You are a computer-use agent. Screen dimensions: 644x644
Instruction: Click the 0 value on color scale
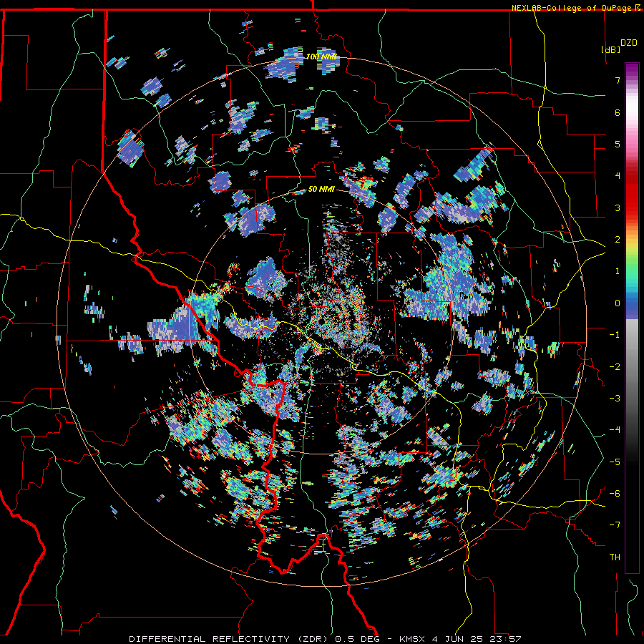[618, 303]
